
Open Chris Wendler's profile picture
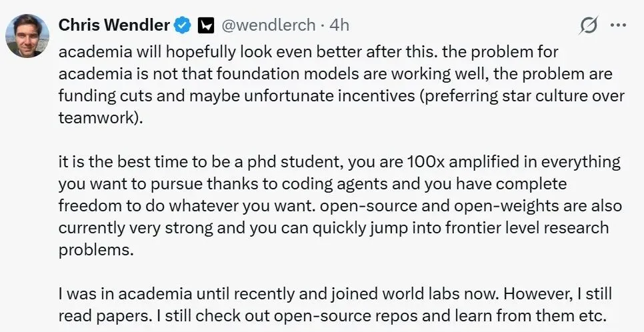[27, 36]
